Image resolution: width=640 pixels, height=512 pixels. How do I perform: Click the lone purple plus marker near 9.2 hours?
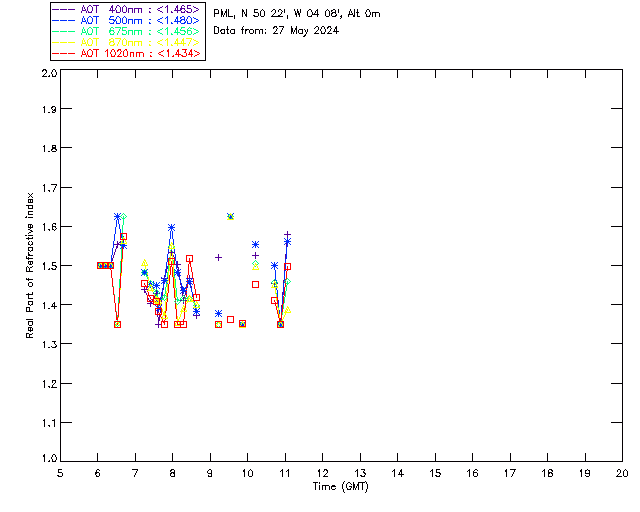point(218,257)
